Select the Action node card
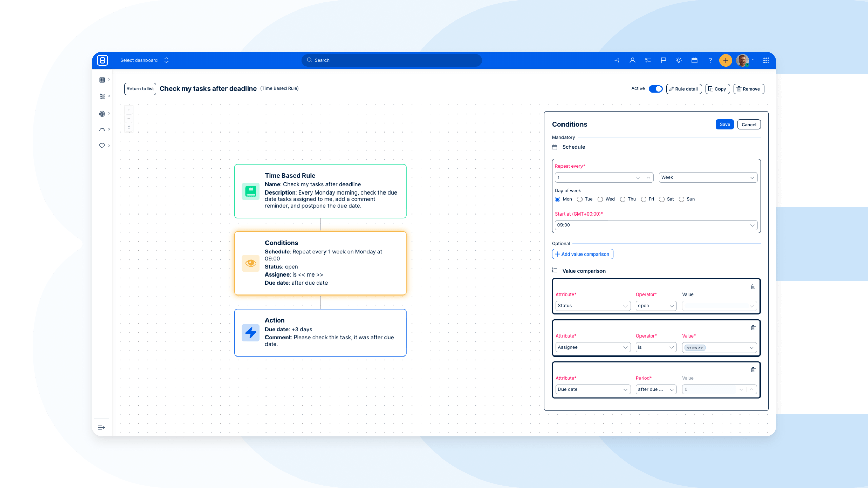The width and height of the screenshot is (868, 488). [x=320, y=332]
